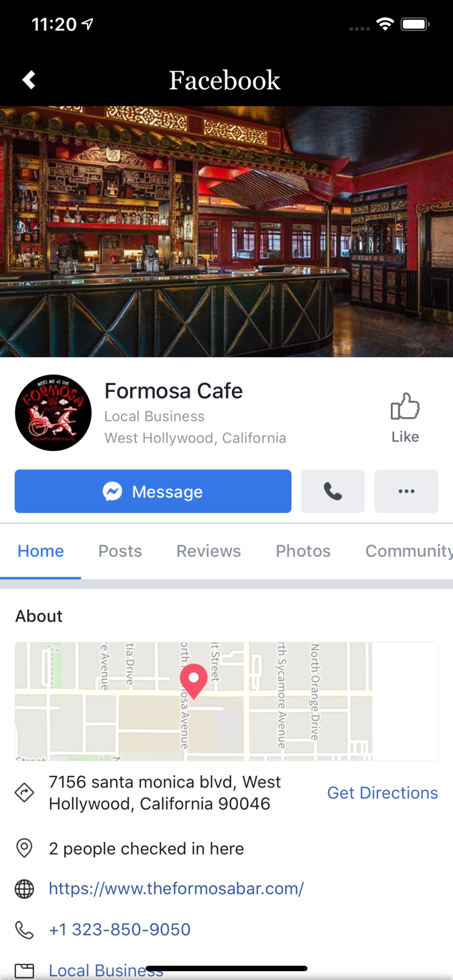The width and height of the screenshot is (453, 980).
Task: Dial +1 323-850-9050 phone link
Action: [120, 930]
